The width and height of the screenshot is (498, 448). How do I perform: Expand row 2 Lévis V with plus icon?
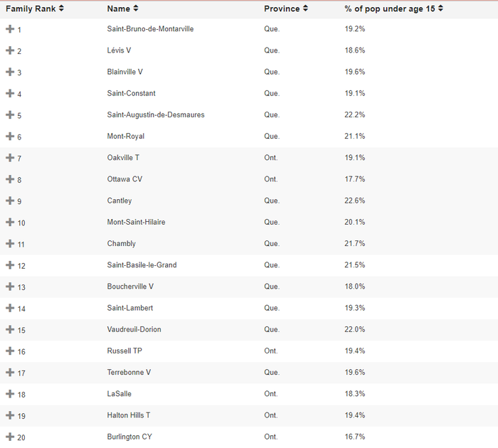[x=10, y=50]
